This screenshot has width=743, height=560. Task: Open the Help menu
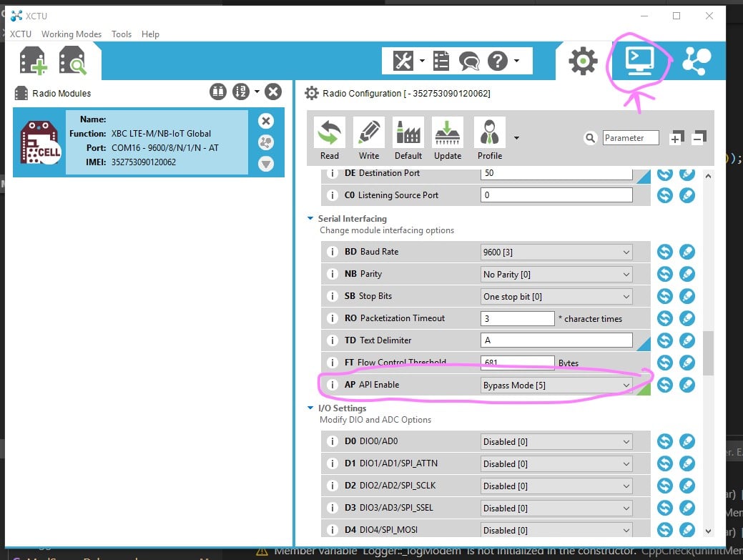pos(150,34)
